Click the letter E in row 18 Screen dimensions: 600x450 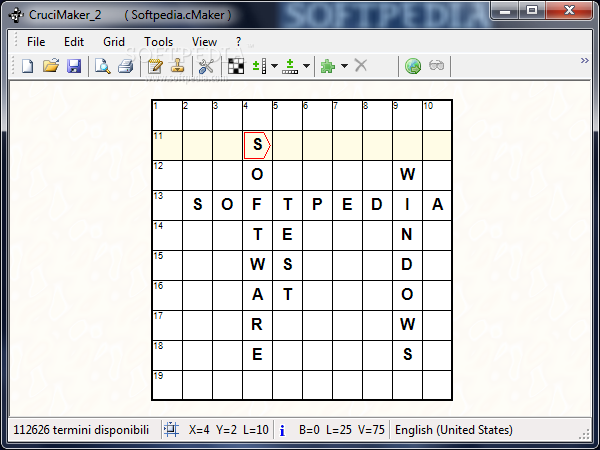click(257, 354)
